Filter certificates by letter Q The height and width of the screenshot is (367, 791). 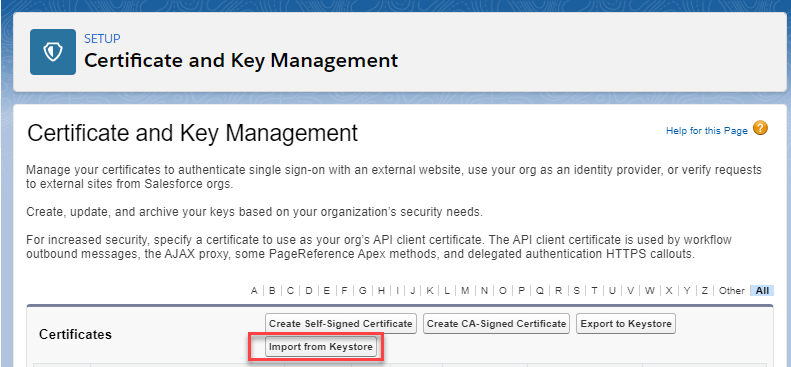(x=540, y=291)
